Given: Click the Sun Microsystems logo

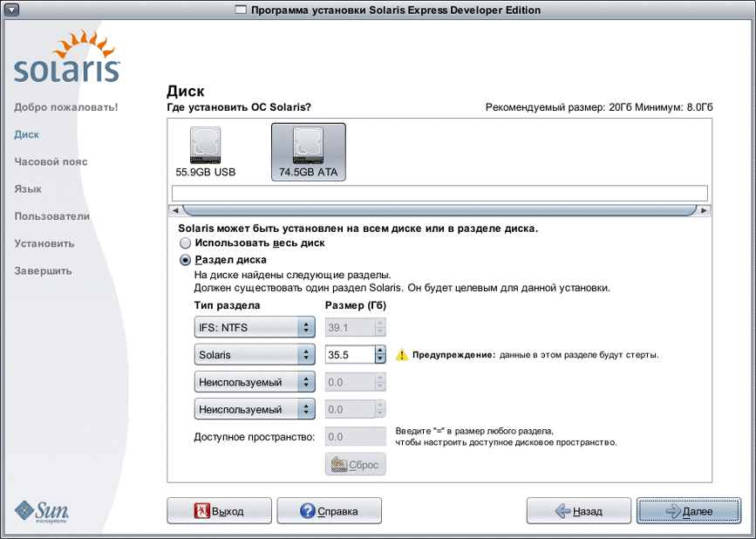Looking at the screenshot, I should coord(42,511).
